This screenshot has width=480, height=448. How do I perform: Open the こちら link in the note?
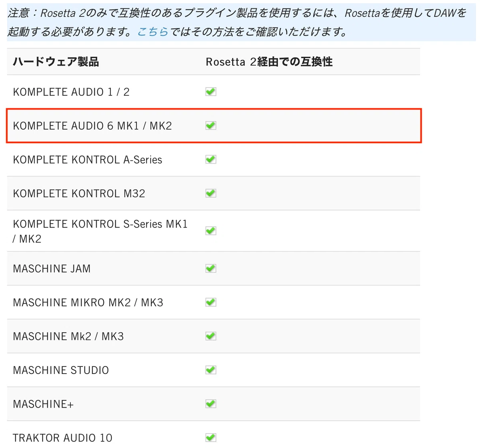click(x=153, y=32)
